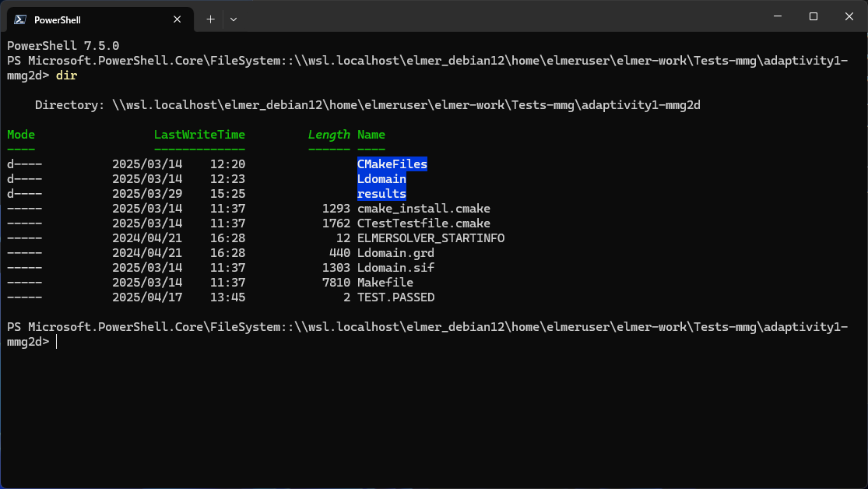The height and width of the screenshot is (489, 868).
Task: Click the Length column header text
Action: pos(329,134)
